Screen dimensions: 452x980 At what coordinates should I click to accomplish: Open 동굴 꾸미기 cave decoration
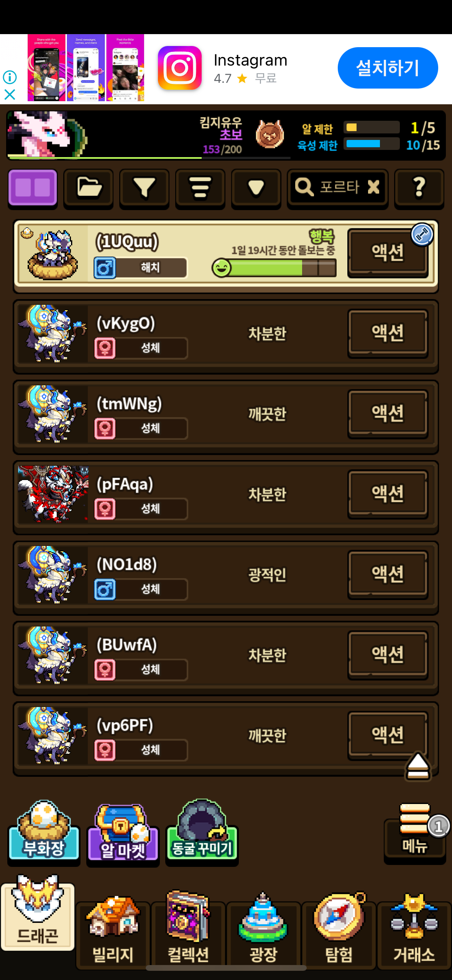point(202,832)
